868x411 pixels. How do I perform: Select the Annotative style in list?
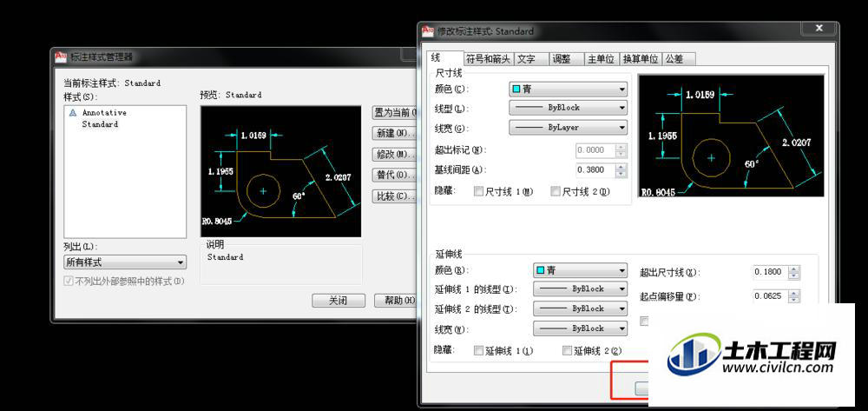(104, 112)
